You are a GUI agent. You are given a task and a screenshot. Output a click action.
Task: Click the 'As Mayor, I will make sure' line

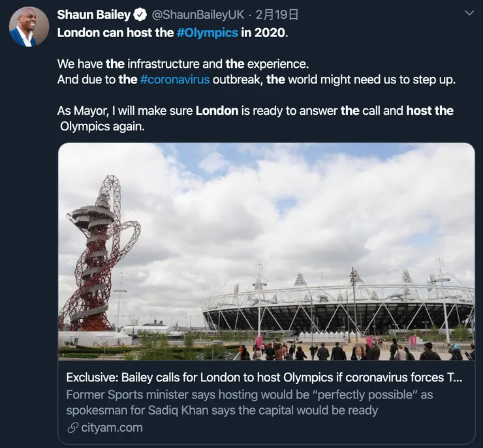tap(125, 111)
